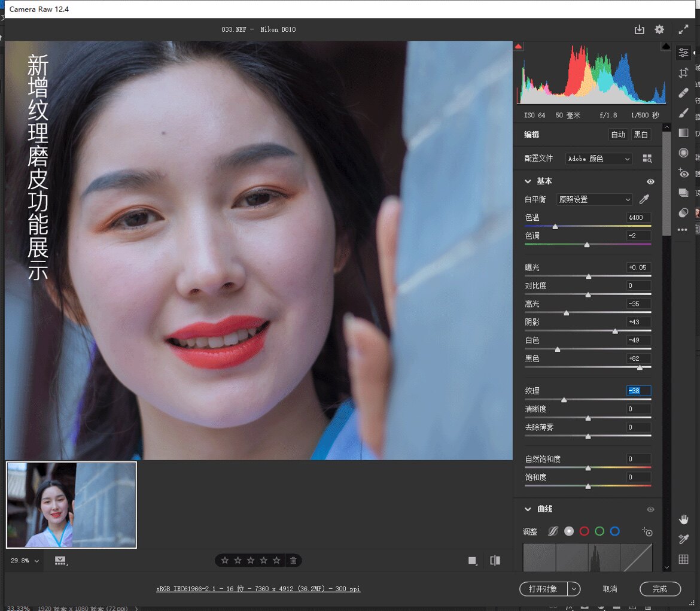
Task: Toggle shadow clipping warning in histogram
Action: (x=519, y=47)
